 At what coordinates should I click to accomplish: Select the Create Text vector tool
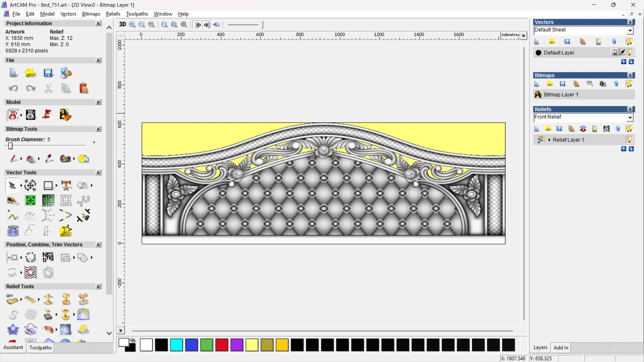click(x=66, y=185)
